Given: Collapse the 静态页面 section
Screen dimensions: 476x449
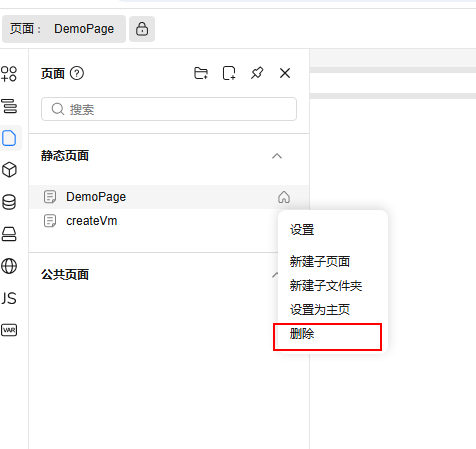Looking at the screenshot, I should point(277,156).
